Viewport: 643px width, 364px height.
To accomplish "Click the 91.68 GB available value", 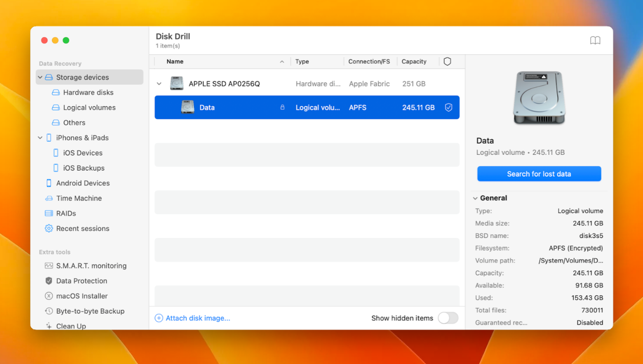I will (x=589, y=285).
